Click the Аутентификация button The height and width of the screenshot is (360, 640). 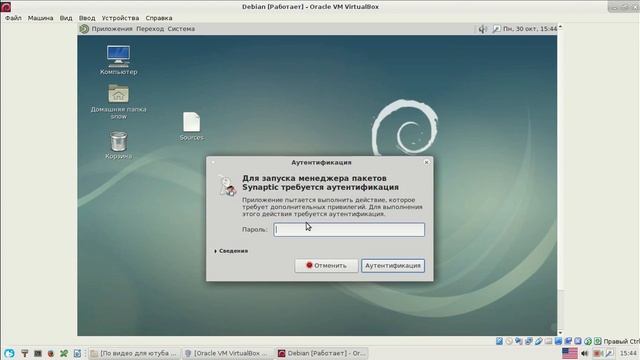point(393,265)
